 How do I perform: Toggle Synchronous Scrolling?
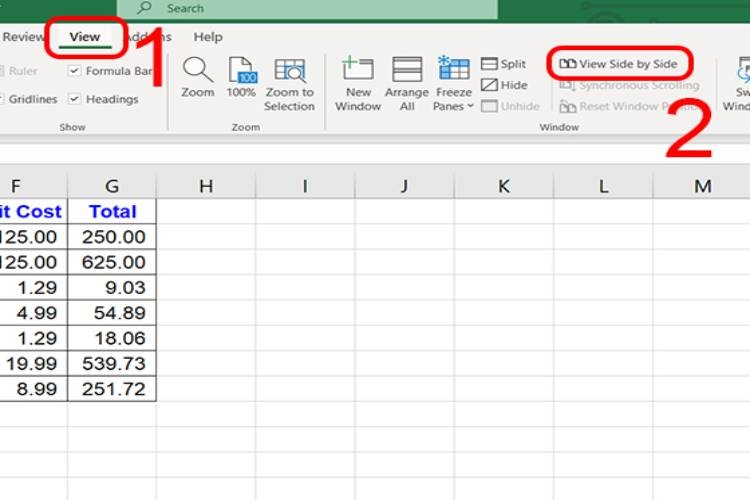(x=629, y=85)
